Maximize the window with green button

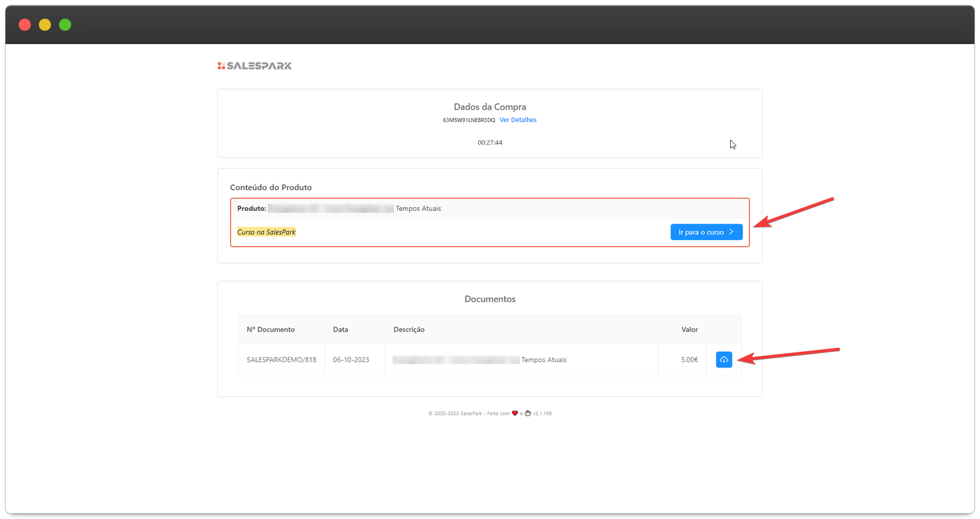point(65,25)
